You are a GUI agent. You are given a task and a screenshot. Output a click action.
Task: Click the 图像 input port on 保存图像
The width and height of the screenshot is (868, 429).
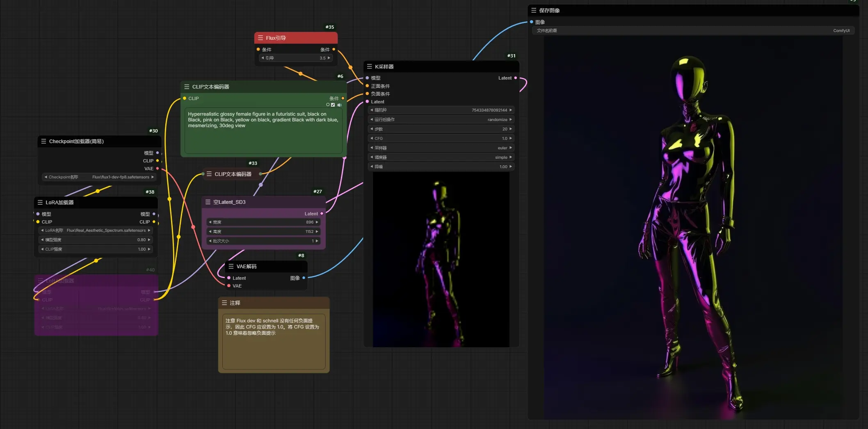(x=531, y=22)
